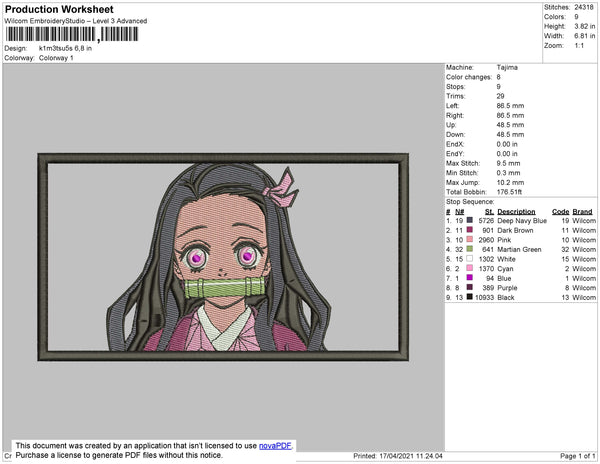Click the Width value 6.81 in

click(x=584, y=36)
